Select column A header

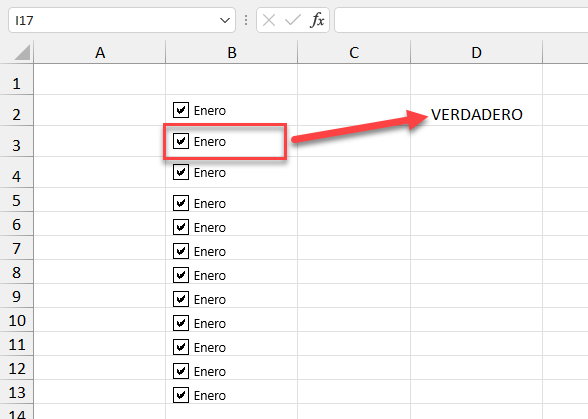tap(100, 53)
